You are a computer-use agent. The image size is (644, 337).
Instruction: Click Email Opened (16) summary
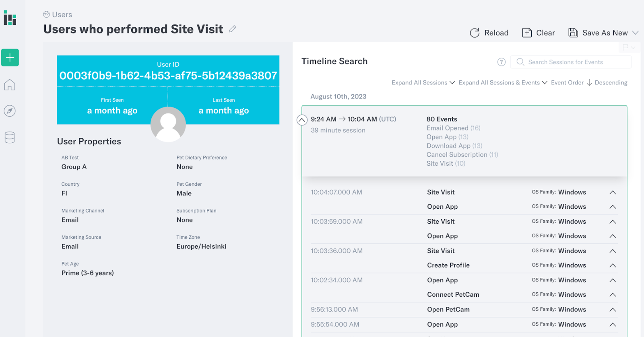pyautogui.click(x=454, y=128)
